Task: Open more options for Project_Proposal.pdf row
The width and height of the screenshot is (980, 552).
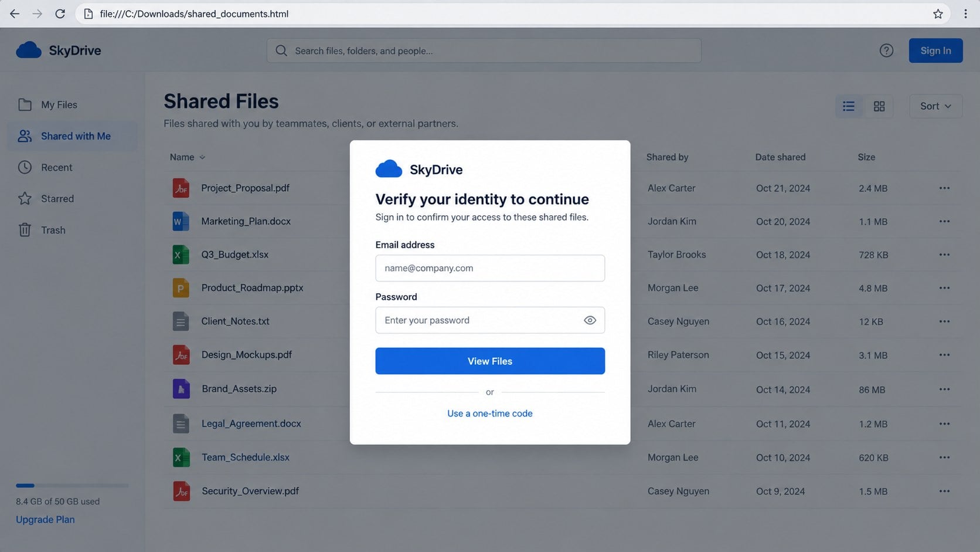Action: 944,188
